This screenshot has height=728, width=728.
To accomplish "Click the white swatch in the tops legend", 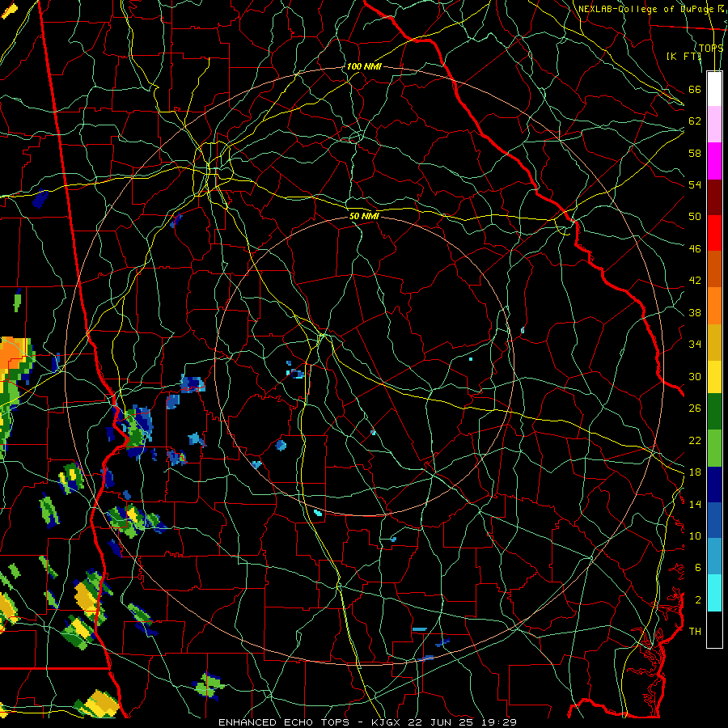I will tap(714, 89).
